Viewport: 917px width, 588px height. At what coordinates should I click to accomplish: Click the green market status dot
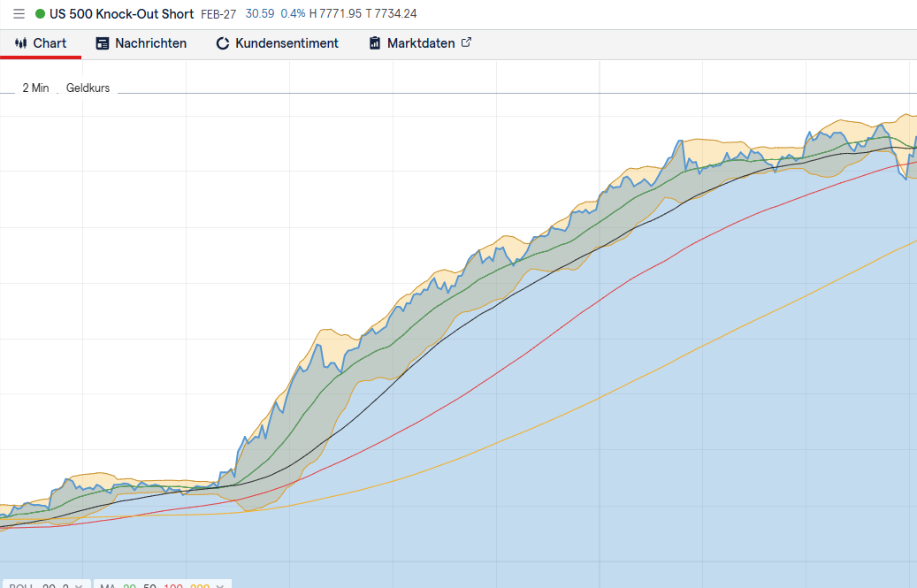click(x=40, y=13)
